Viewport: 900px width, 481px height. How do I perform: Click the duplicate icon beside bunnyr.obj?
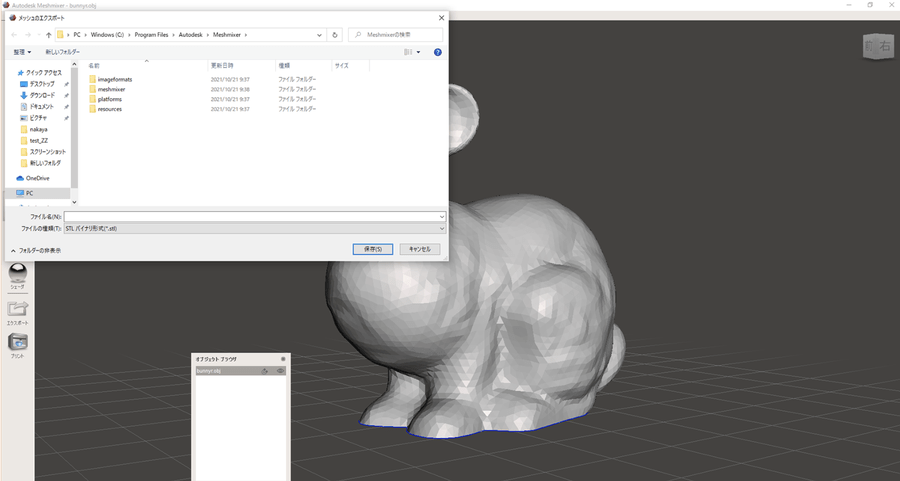[x=265, y=371]
